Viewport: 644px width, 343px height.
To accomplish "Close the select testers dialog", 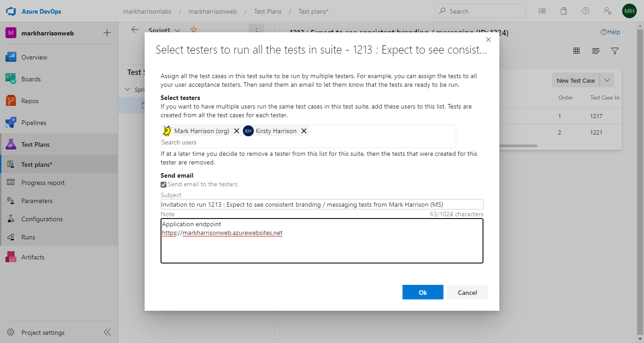I will point(488,40).
